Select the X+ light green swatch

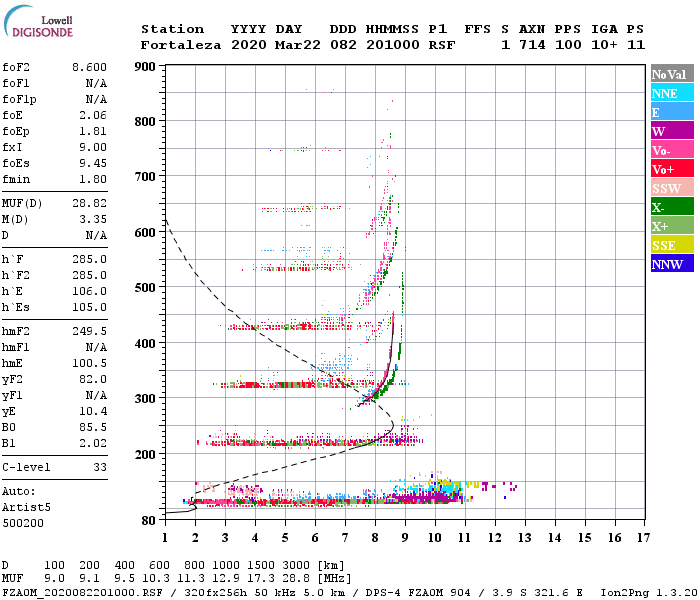coord(672,225)
